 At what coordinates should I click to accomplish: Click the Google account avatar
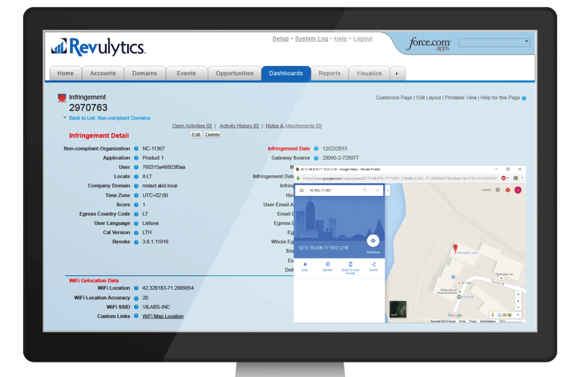[x=518, y=190]
